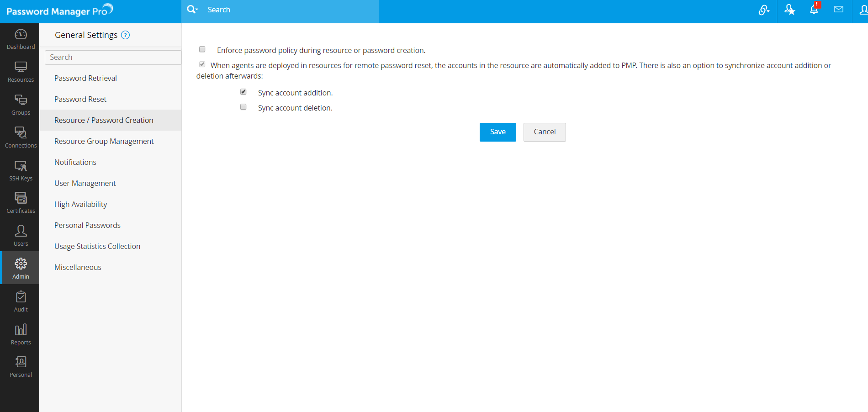Focus the General Settings search field
The height and width of the screenshot is (412, 868).
click(113, 58)
